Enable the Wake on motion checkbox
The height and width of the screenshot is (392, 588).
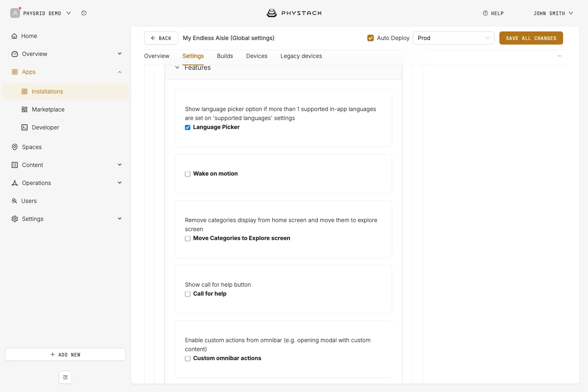tap(188, 174)
